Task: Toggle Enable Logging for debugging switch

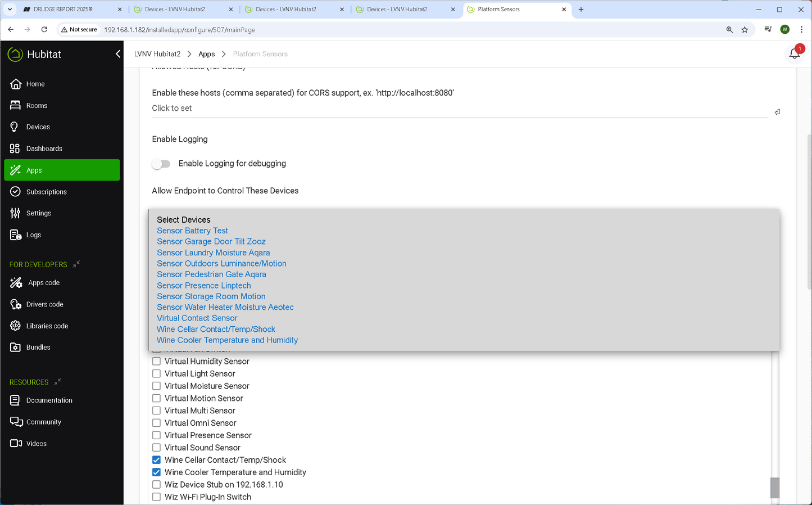Action: pos(161,164)
